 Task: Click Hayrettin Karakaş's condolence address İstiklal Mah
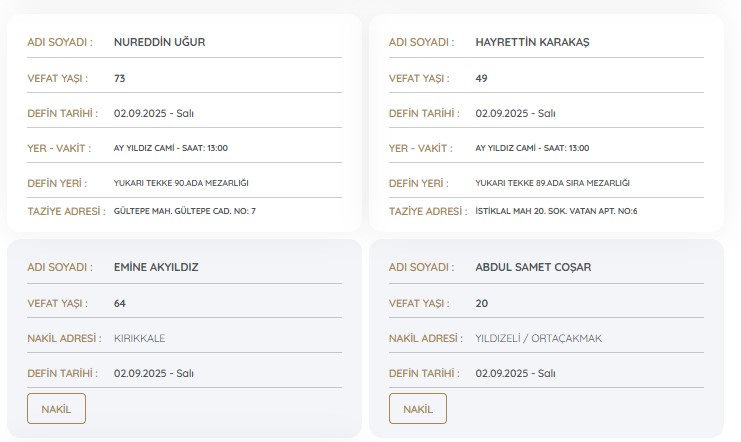[x=556, y=211]
